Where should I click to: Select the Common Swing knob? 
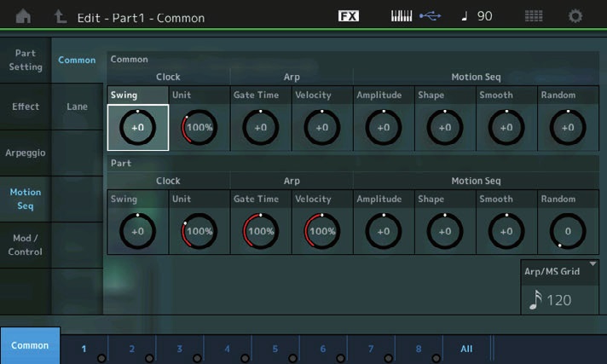point(138,127)
